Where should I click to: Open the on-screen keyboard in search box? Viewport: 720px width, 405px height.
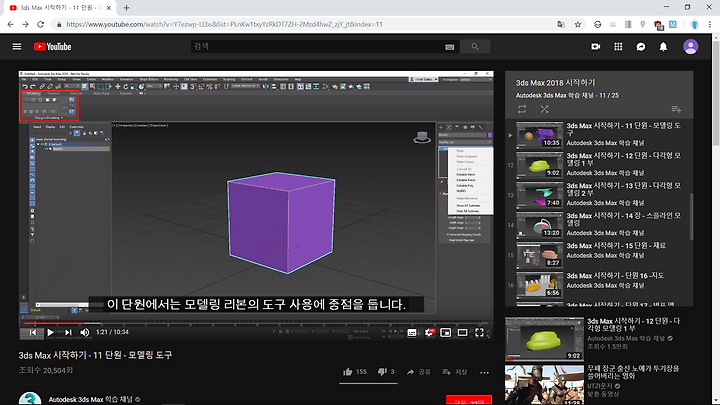tap(450, 47)
